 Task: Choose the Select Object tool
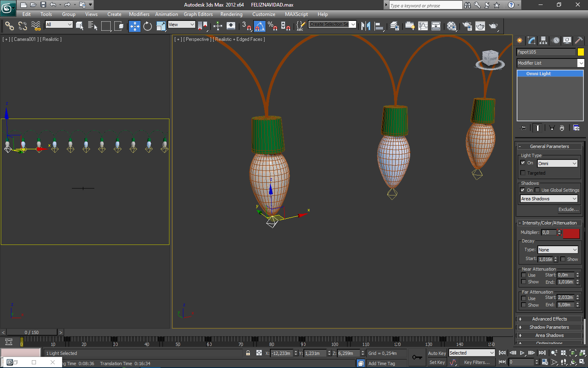pos(80,26)
